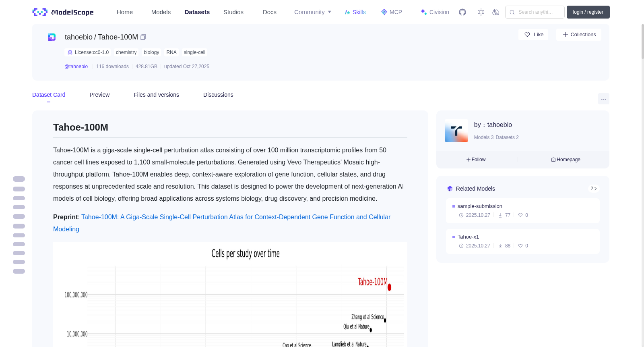Click the Homepage house icon

[x=553, y=160]
